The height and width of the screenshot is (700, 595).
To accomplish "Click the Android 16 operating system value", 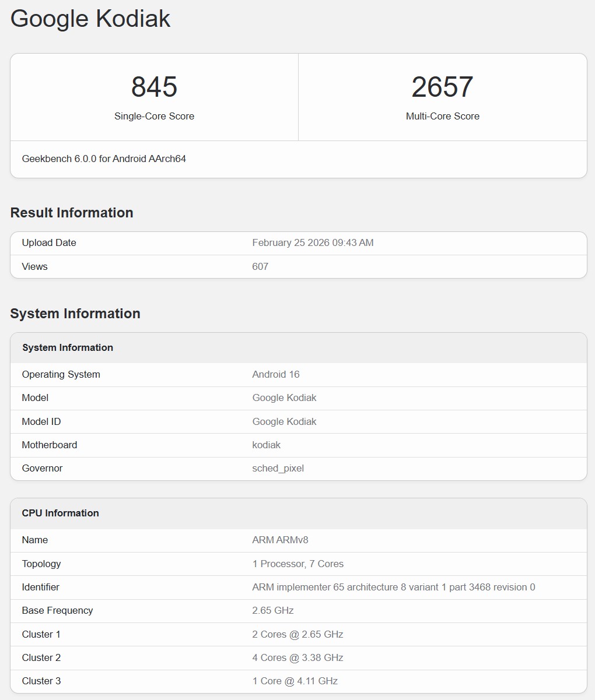I will point(276,374).
